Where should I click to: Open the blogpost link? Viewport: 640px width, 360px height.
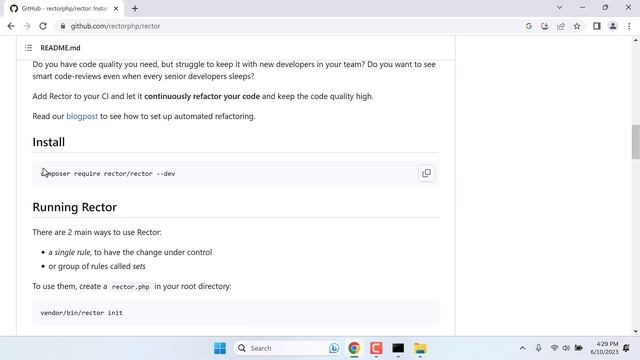coord(82,116)
